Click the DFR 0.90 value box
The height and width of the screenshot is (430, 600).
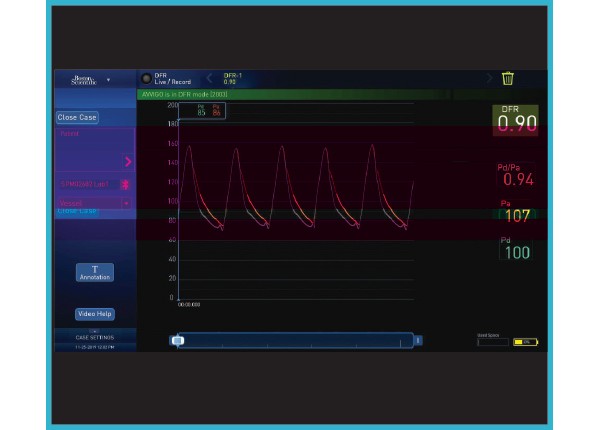pos(515,120)
